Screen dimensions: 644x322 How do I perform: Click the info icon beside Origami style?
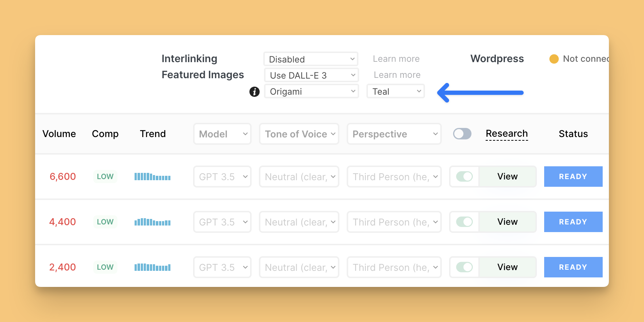point(254,92)
